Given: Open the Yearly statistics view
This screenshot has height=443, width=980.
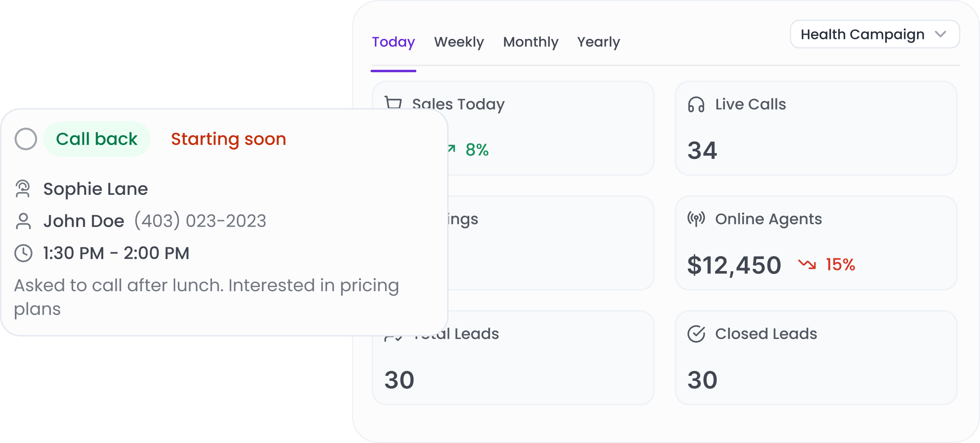Looking at the screenshot, I should 599,42.
